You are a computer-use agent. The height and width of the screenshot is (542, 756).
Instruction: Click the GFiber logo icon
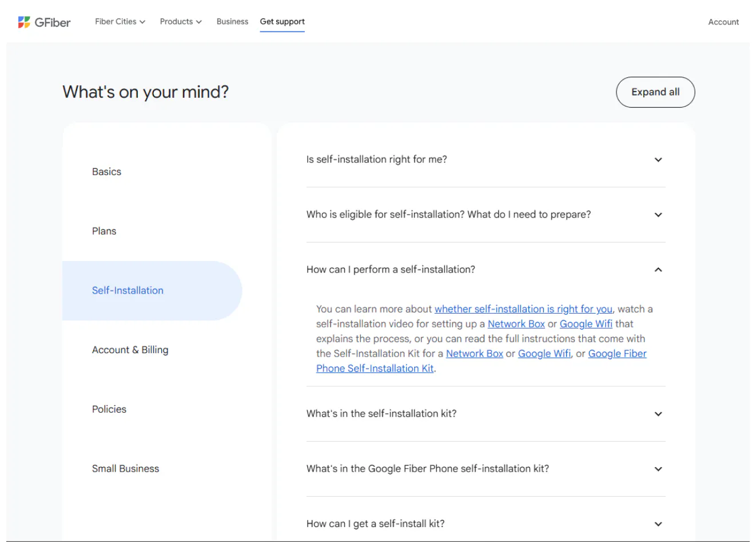(x=24, y=22)
